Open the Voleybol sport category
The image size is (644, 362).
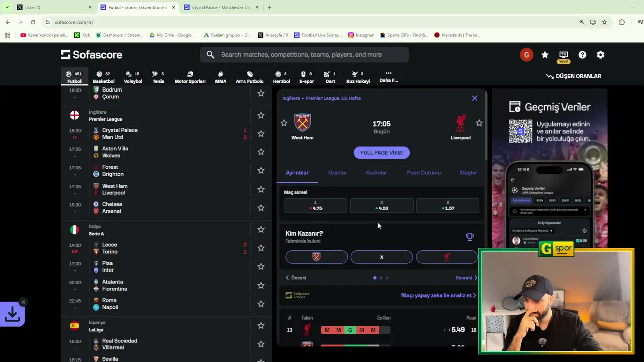point(133,77)
